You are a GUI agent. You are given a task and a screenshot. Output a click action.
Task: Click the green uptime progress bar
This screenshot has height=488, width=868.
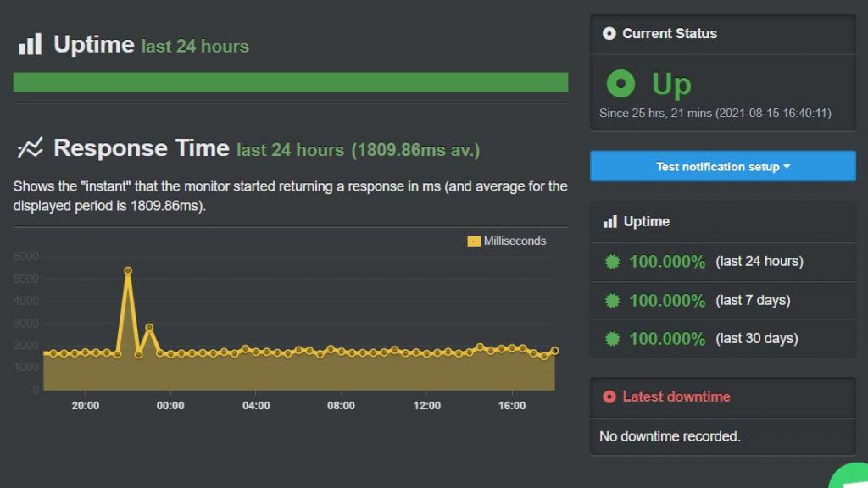click(290, 82)
